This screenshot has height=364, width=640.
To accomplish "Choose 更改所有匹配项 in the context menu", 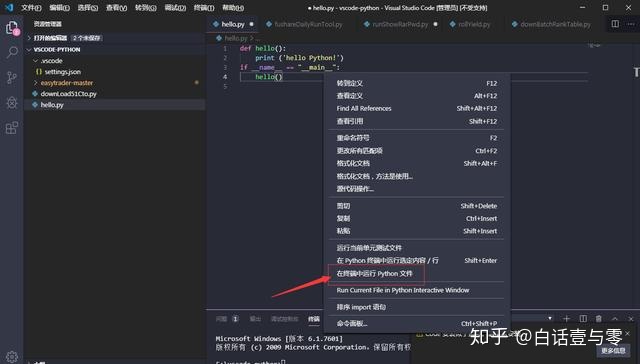I will coord(416,151).
